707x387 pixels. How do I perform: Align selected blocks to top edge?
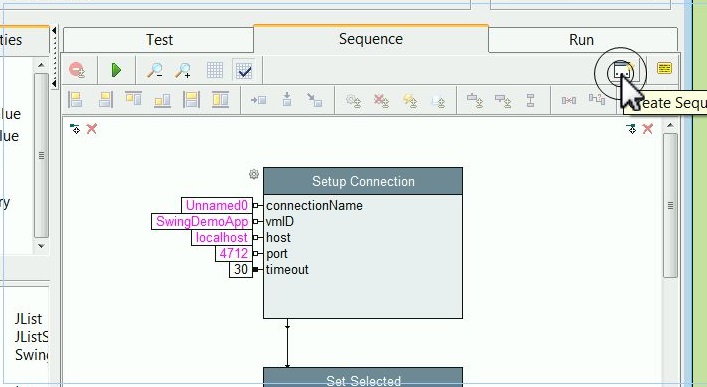point(133,98)
